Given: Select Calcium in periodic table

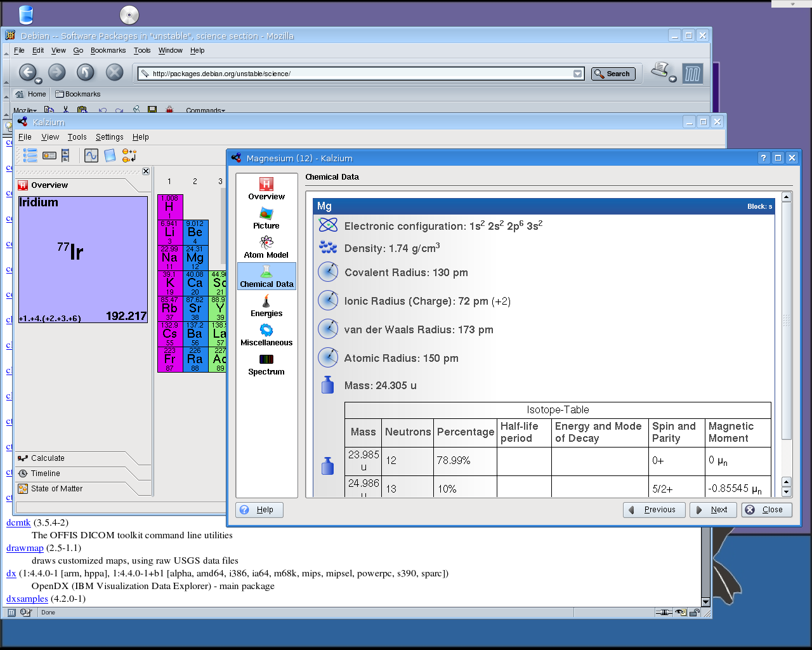Looking at the screenshot, I should (x=195, y=283).
